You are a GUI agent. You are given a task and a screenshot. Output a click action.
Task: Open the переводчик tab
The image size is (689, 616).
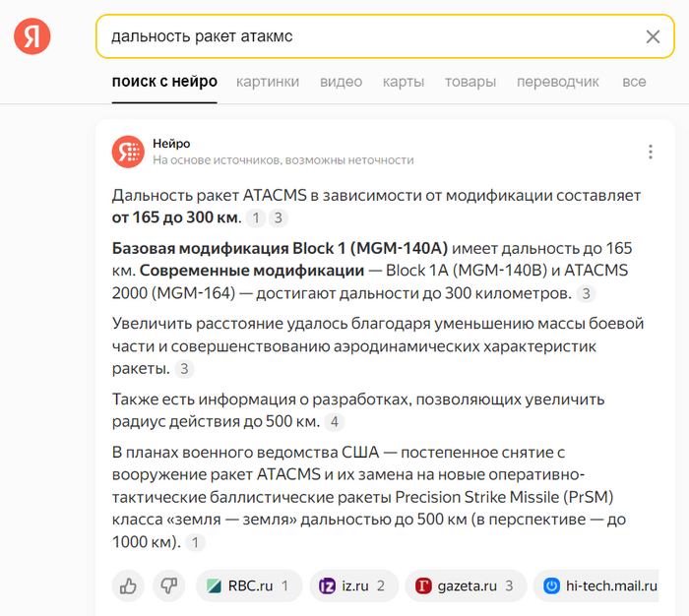(558, 82)
